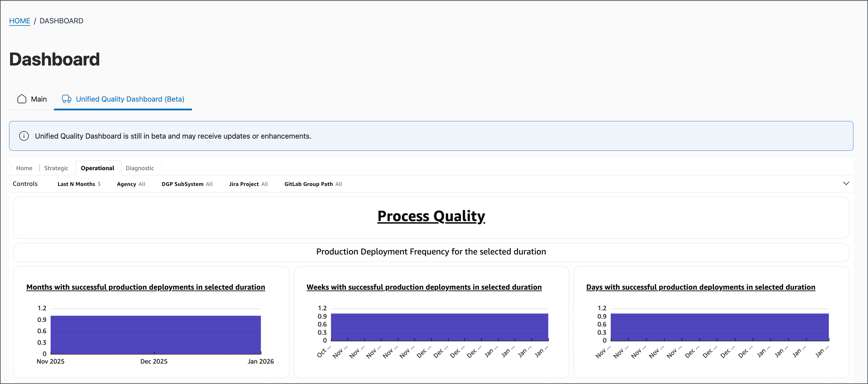Click the house icon beside Main
Image resolution: width=868 pixels, height=384 pixels.
(x=22, y=99)
